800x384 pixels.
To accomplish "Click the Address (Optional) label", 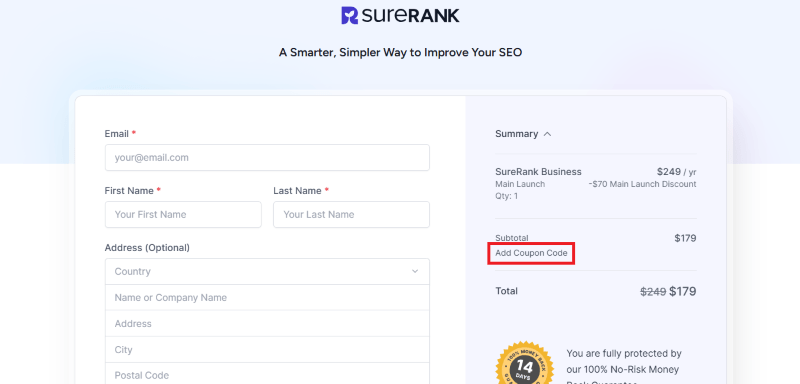I will pos(147,248).
